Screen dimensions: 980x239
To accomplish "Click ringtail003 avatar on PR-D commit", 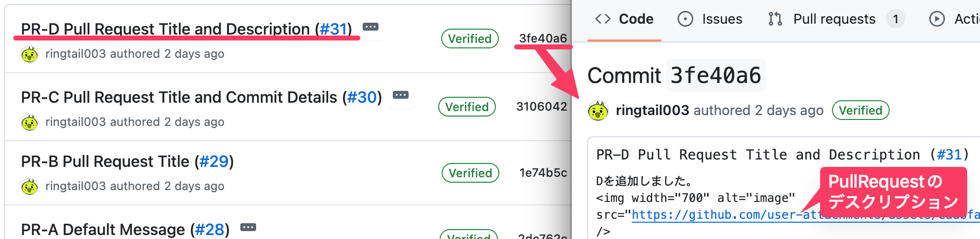I will coord(30,54).
